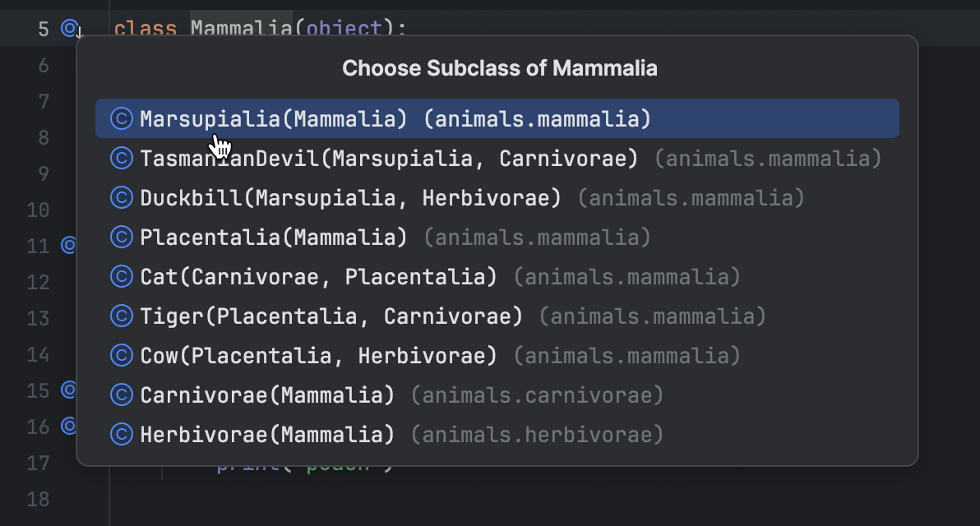Select the Placentalia(Mammalia) list entry

click(x=271, y=237)
